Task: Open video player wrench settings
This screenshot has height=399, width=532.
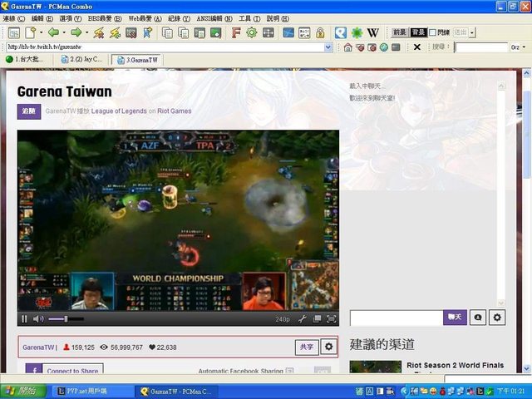Action: [x=303, y=319]
